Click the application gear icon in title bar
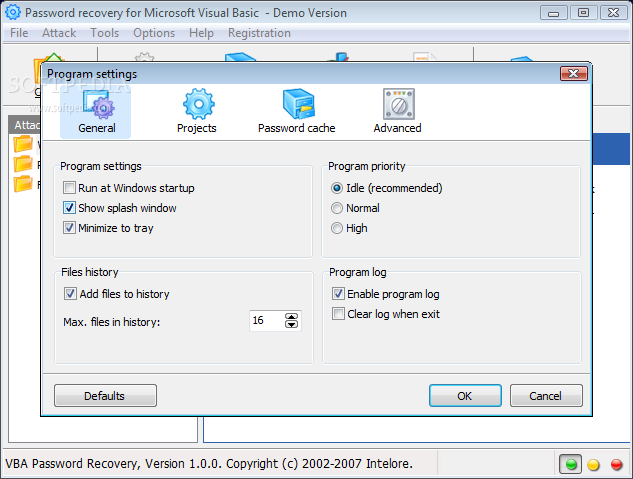Viewport: 633px width, 479px height. pos(13,13)
